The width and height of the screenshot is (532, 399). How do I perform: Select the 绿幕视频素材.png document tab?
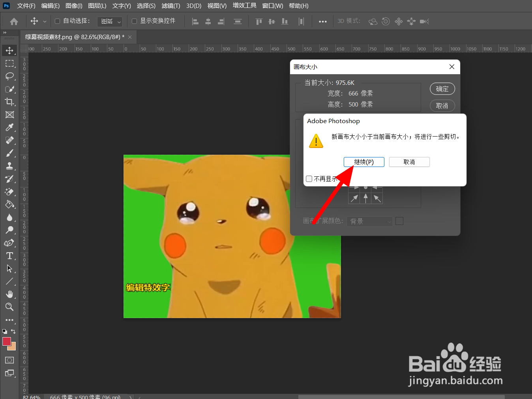tap(75, 37)
